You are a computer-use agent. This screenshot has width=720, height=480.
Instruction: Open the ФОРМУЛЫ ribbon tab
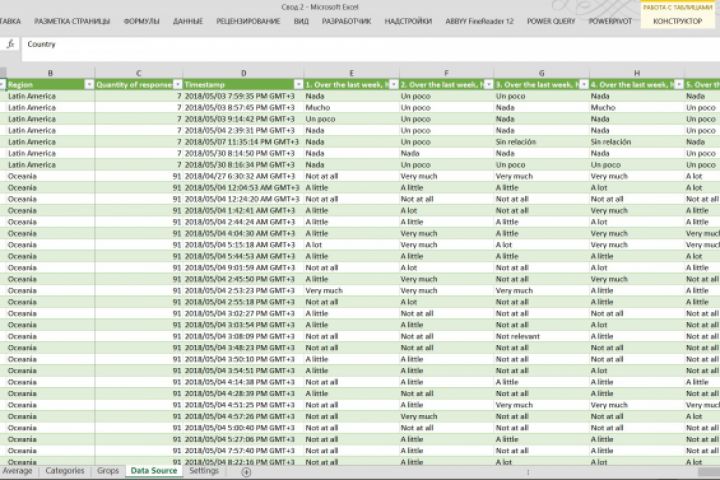(141, 21)
